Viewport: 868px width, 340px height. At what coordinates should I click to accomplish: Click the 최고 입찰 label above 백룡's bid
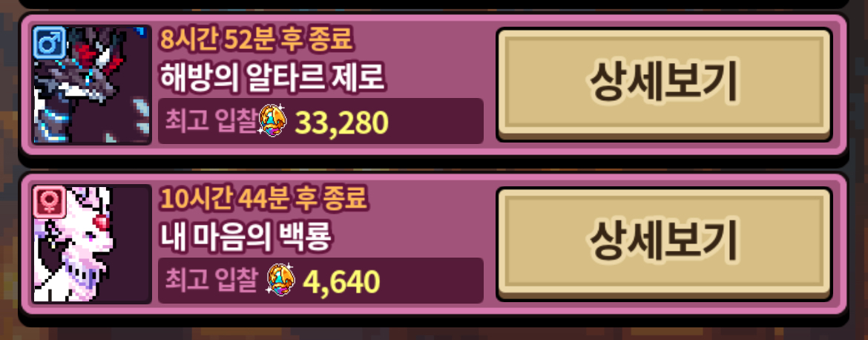(211, 281)
